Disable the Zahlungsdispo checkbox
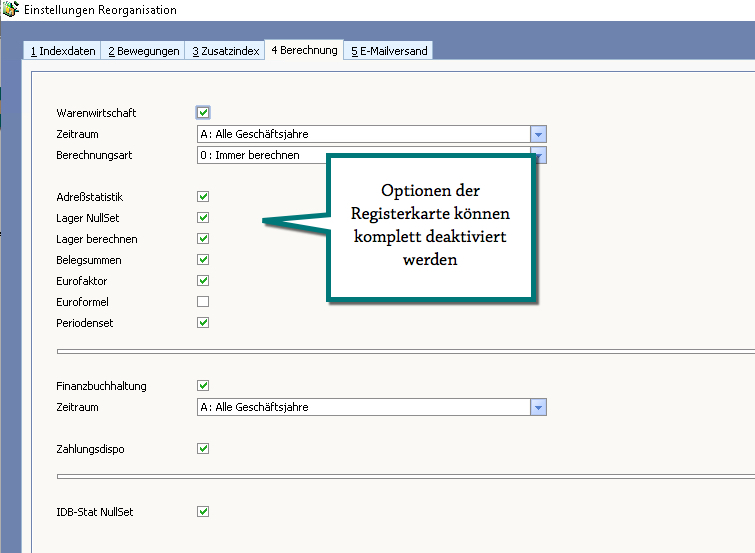 coord(203,449)
